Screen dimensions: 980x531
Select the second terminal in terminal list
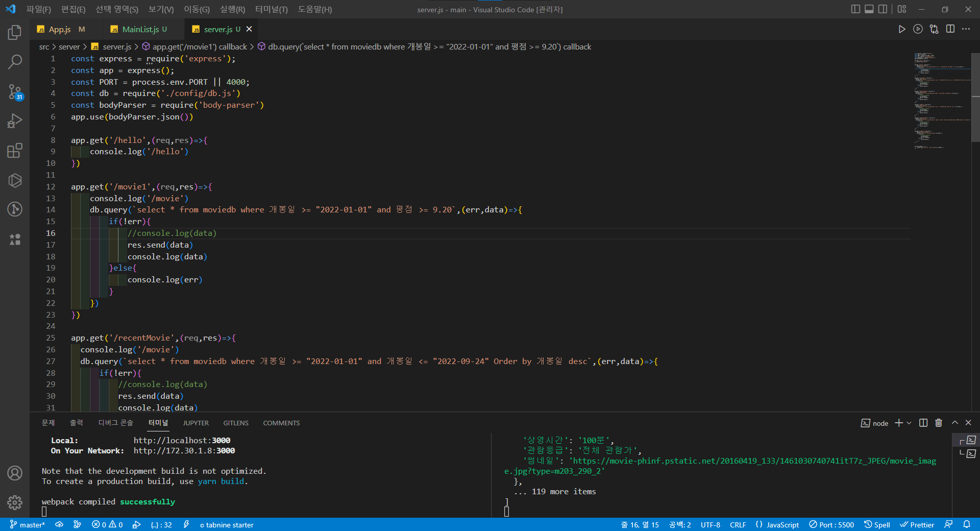pos(967,453)
